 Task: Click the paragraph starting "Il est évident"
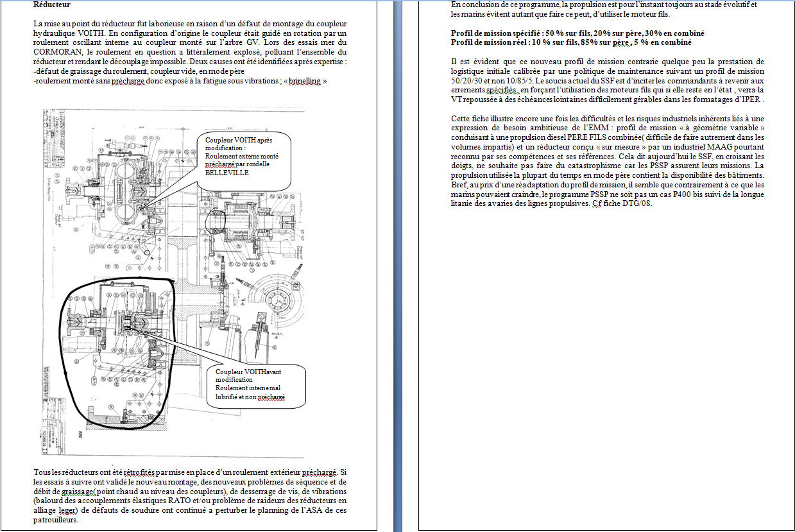pyautogui.click(x=608, y=81)
